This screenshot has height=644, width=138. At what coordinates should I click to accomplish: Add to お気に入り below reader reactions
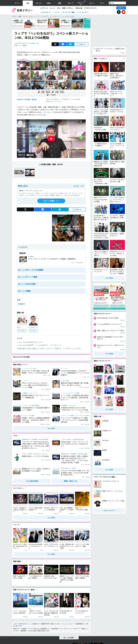tap(77, 210)
